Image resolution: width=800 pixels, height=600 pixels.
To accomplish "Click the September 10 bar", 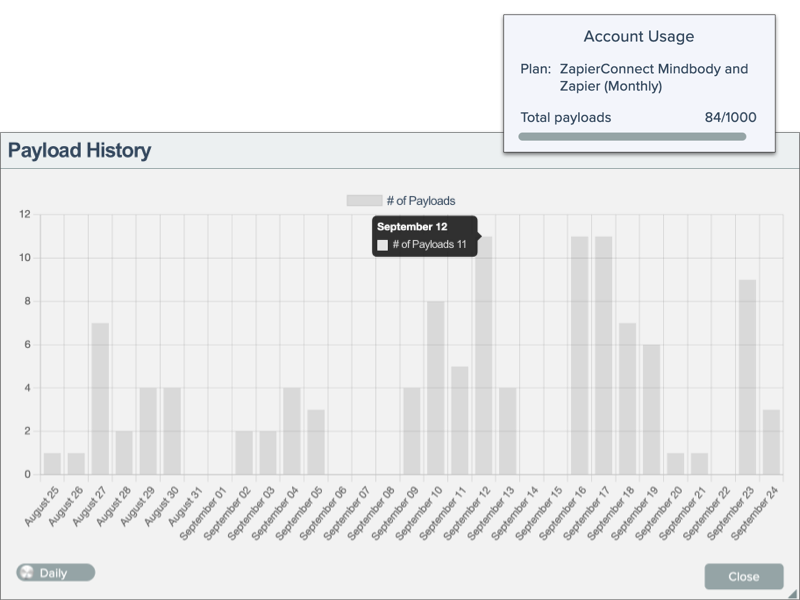I will pyautogui.click(x=436, y=388).
